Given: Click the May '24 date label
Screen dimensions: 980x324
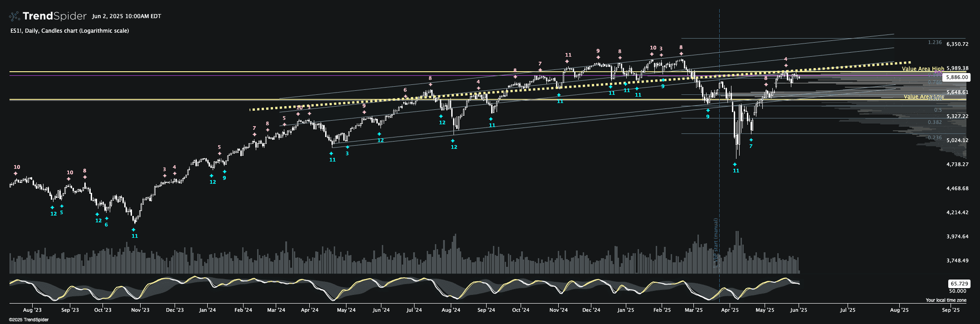Looking at the screenshot, I should pos(346,310).
